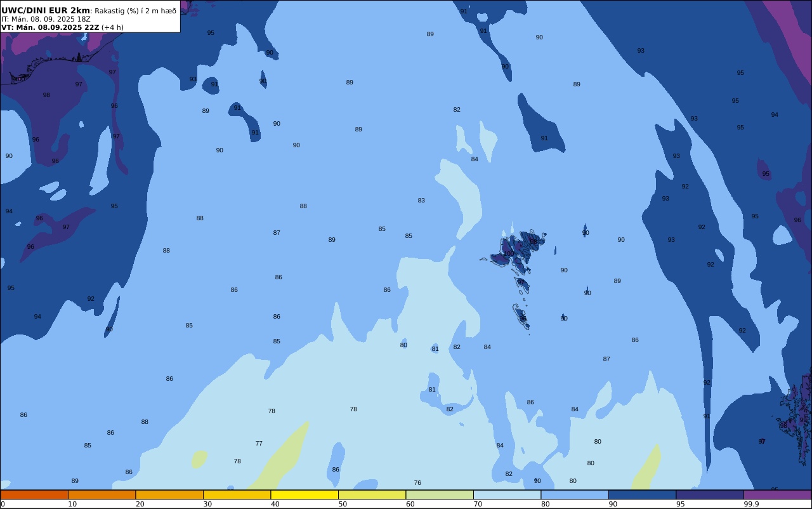Image resolution: width=812 pixels, height=509 pixels.
Task: Click the pale yellow 50–60 legend swatch
Action: pos(372,494)
